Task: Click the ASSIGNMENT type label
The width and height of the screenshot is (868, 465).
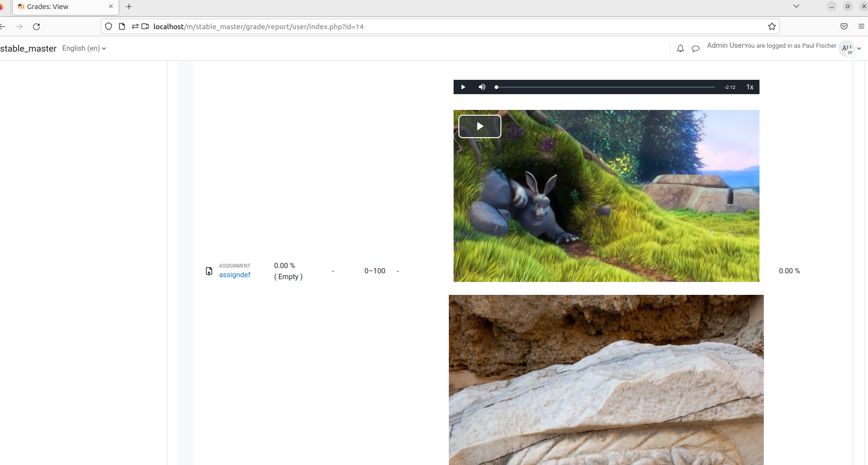Action: click(x=235, y=266)
